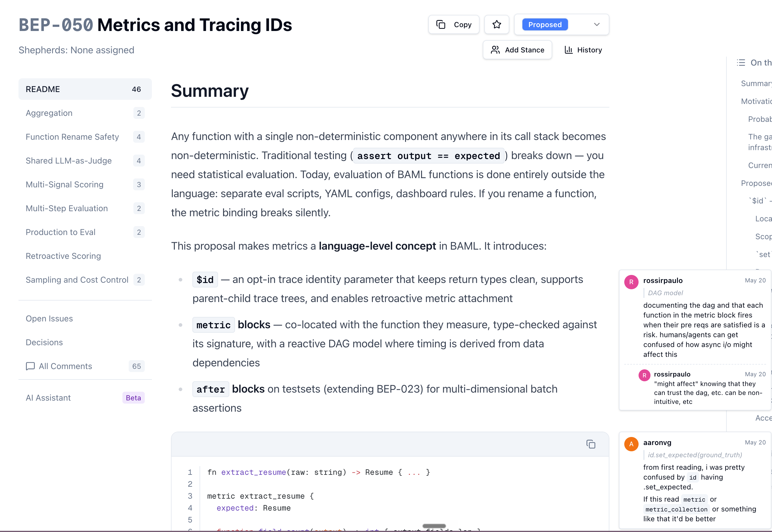
Task: Click the BEP-050 title identifier
Action: coord(56,25)
